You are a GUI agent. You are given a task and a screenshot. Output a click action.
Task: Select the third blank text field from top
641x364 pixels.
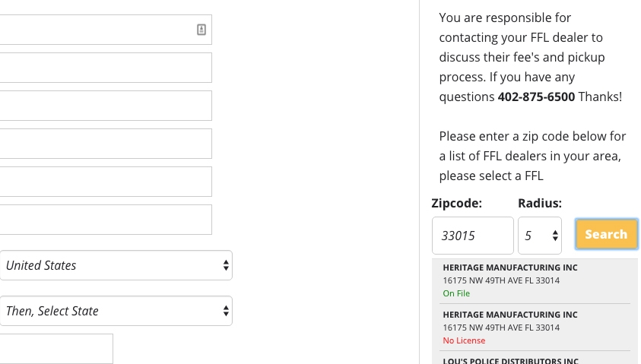pos(106,106)
